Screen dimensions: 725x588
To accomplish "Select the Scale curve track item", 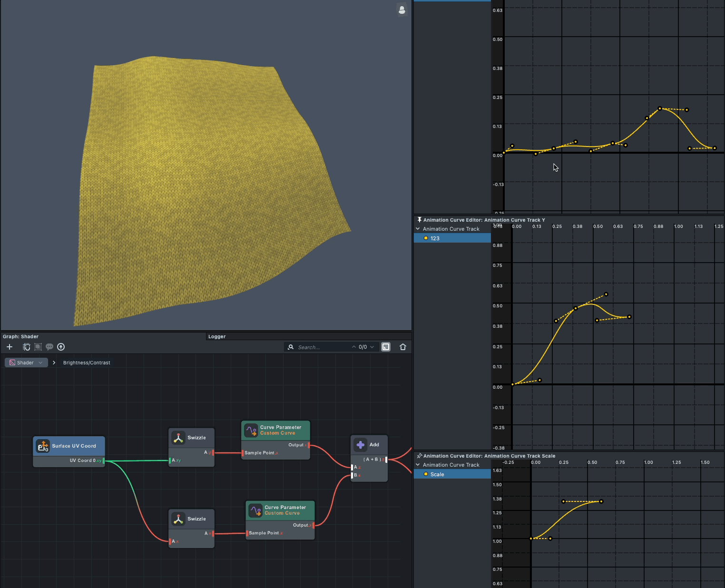I will click(437, 474).
